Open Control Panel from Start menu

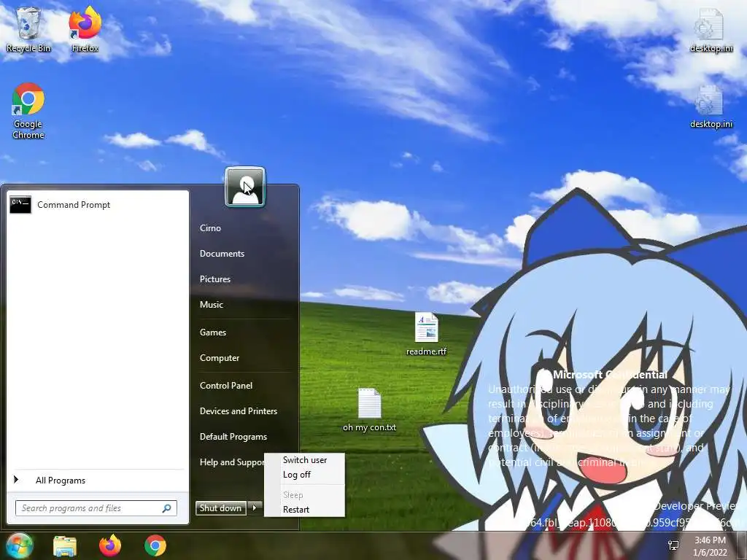coord(226,386)
